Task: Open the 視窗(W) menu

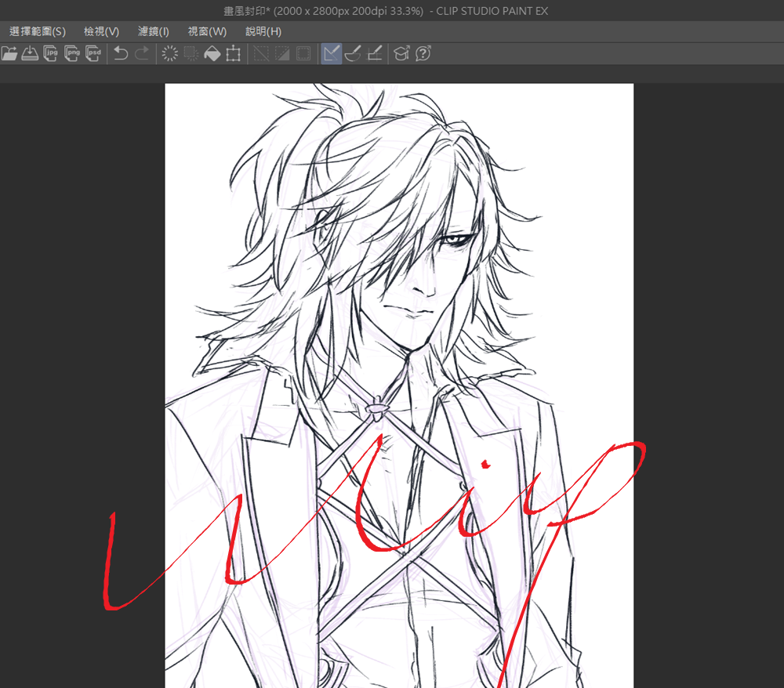Action: coord(207,31)
